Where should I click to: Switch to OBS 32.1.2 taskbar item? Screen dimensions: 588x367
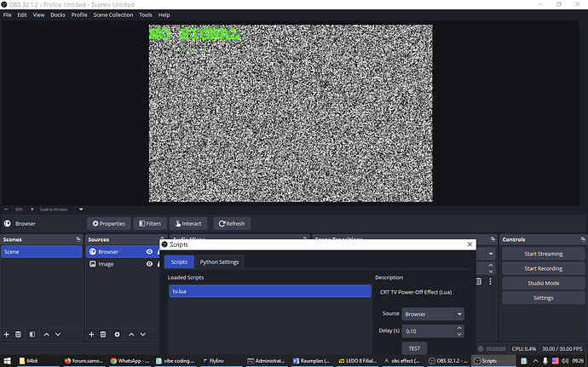pos(448,361)
